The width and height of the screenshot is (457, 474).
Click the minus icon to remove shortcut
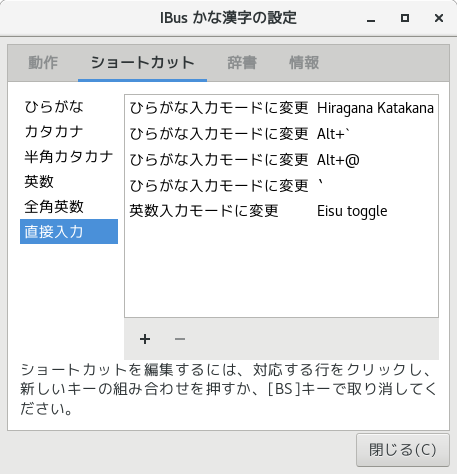point(180,339)
